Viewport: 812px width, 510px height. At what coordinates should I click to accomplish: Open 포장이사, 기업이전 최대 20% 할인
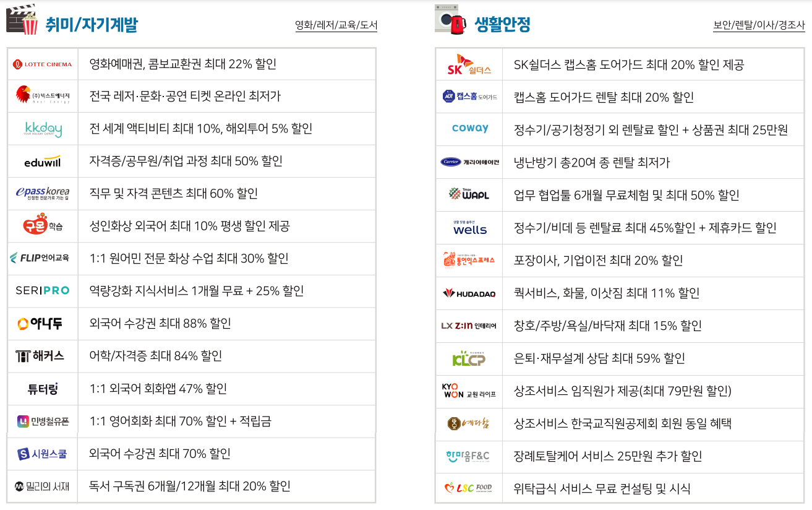click(598, 261)
